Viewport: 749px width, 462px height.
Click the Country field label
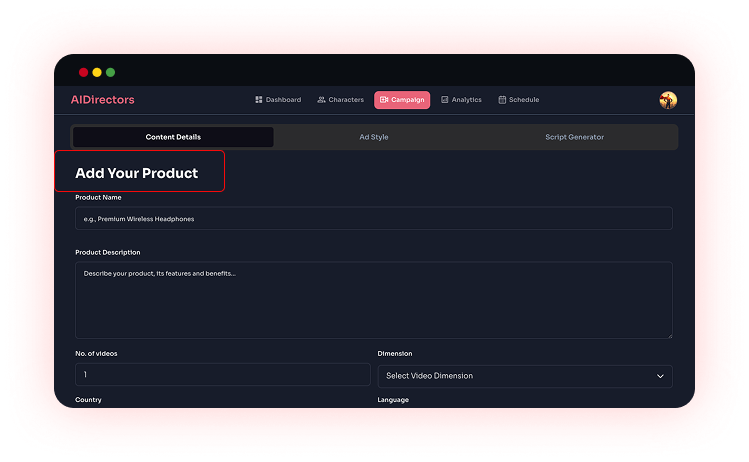tap(88, 400)
